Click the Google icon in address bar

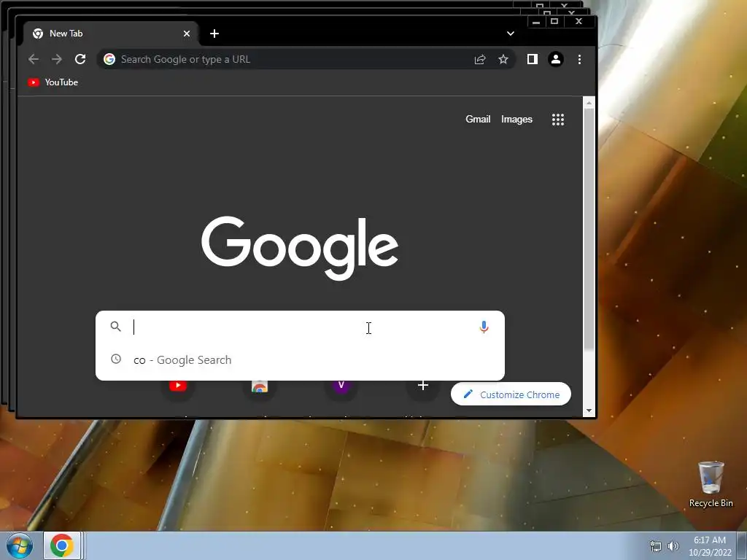point(109,59)
